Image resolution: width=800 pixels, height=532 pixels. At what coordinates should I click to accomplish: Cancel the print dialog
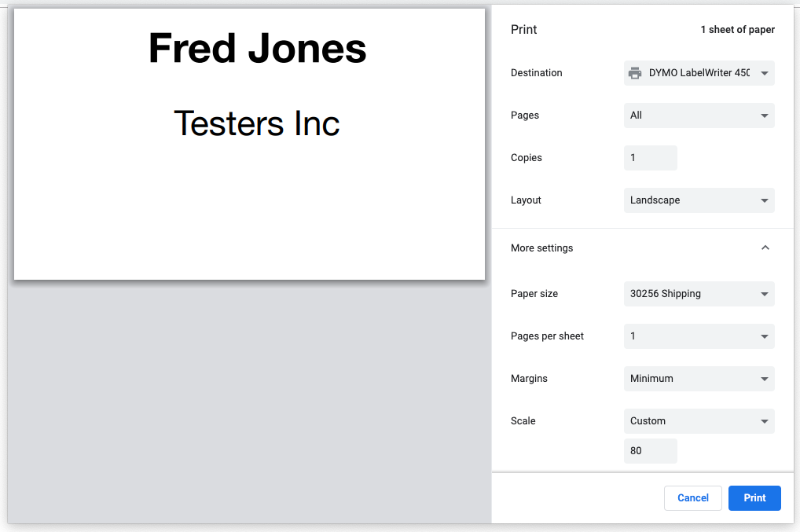pos(692,498)
